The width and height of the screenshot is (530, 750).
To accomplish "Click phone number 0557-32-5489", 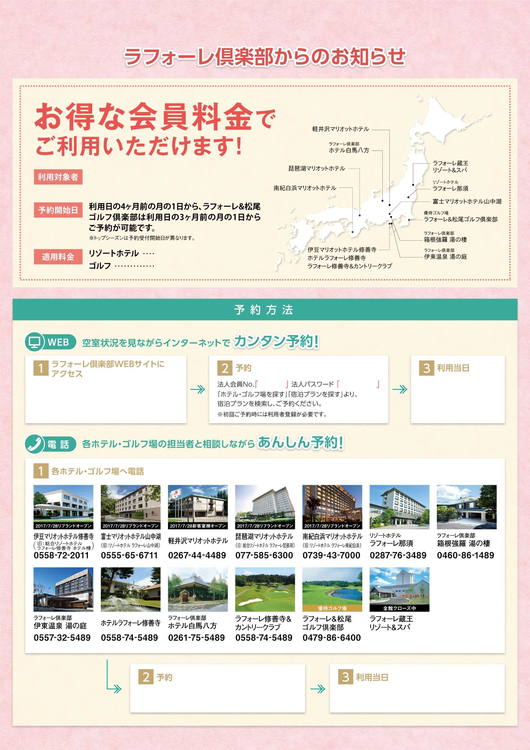I will (62, 638).
